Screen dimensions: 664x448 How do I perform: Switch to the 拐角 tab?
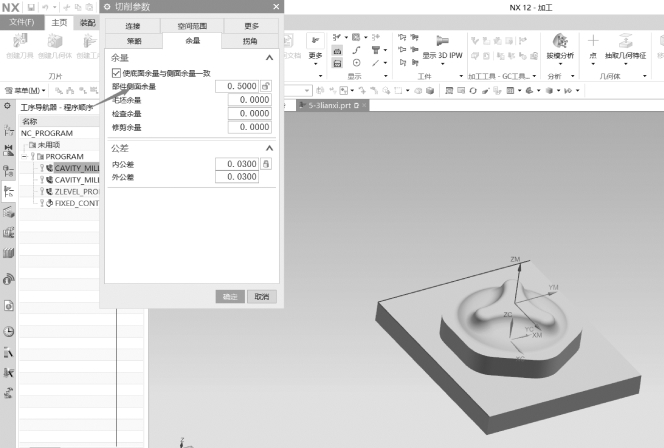tap(248, 41)
